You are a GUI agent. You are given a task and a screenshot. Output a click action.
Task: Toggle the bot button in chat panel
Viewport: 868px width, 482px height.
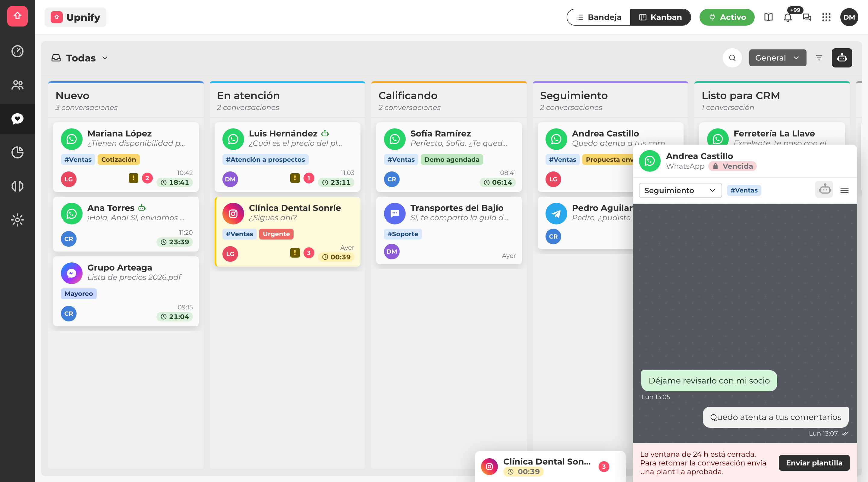pyautogui.click(x=825, y=189)
